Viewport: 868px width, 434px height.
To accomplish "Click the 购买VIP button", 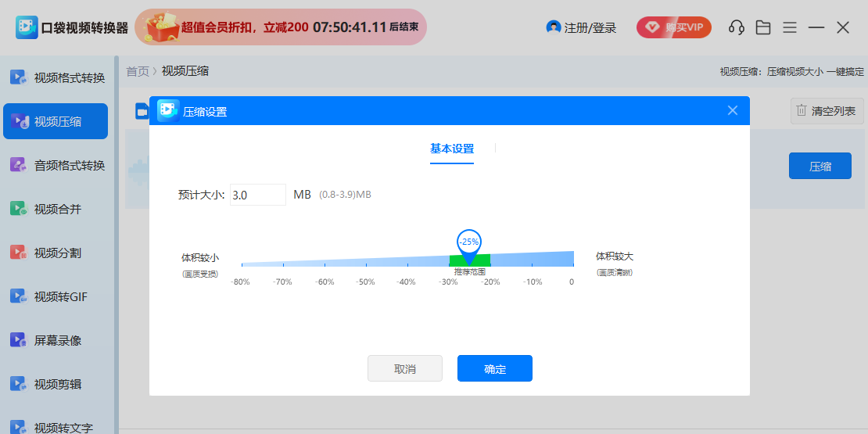I will click(x=673, y=27).
